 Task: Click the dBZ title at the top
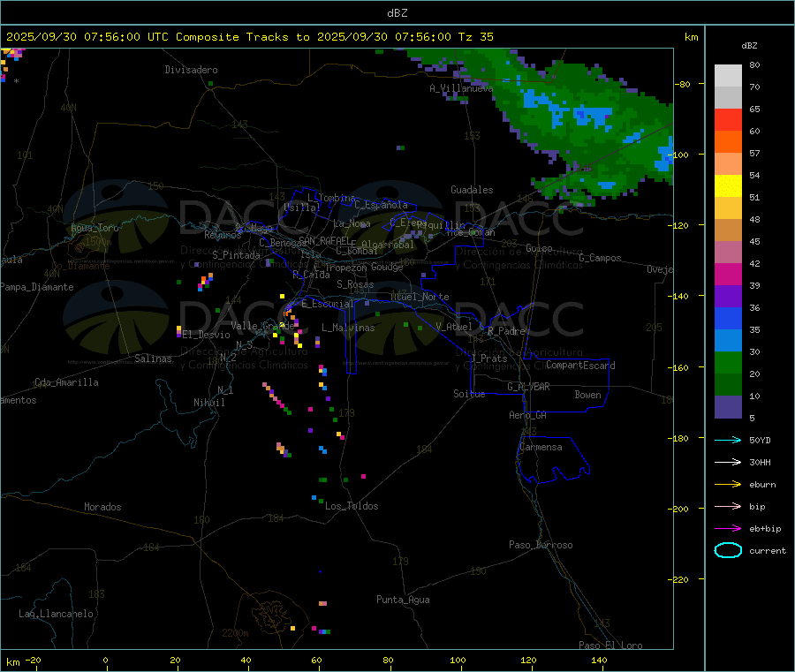(x=397, y=13)
